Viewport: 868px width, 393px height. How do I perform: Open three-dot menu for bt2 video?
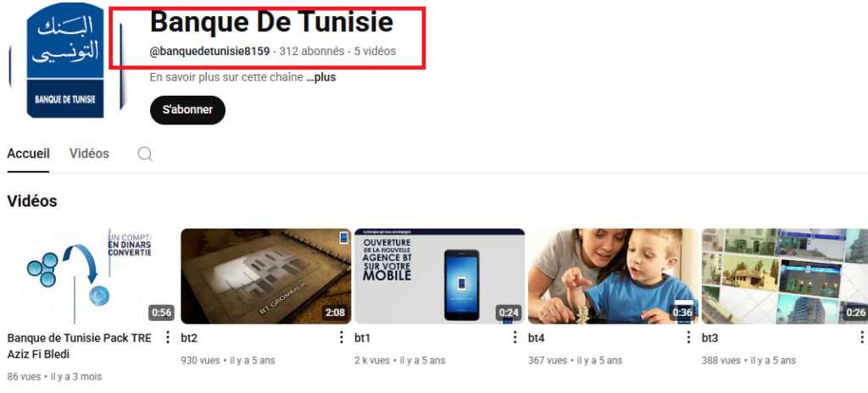(x=342, y=337)
